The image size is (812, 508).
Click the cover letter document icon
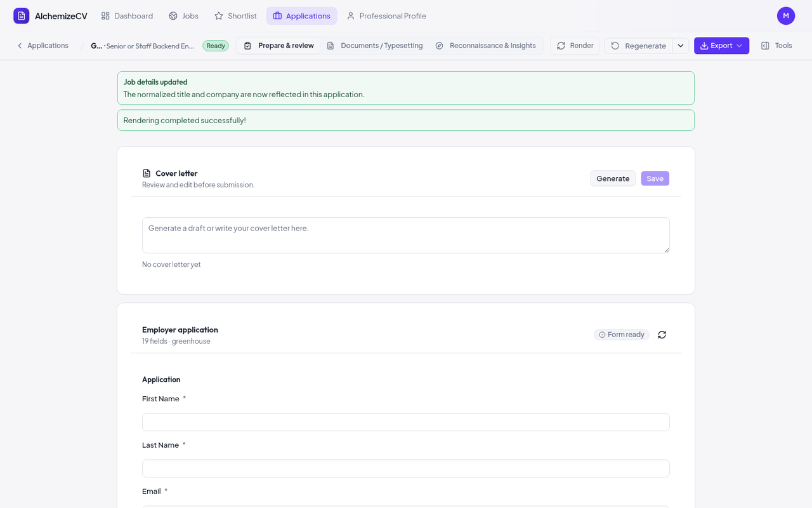click(x=147, y=173)
